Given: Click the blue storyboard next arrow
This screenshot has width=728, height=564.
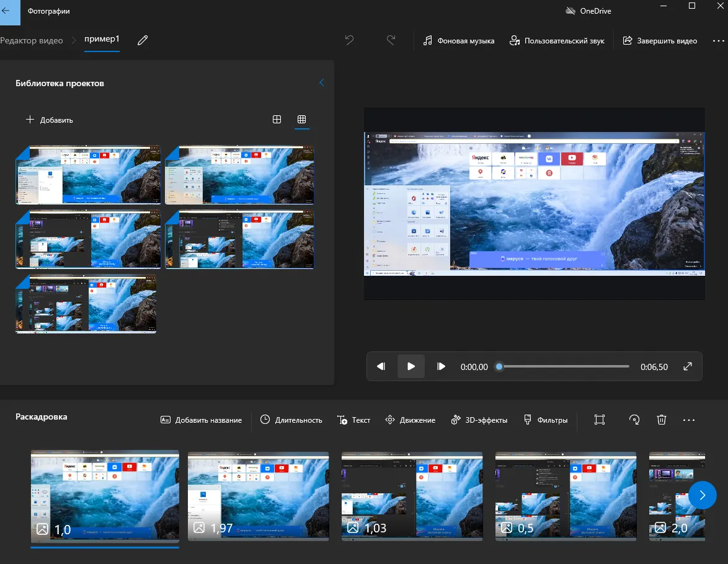Looking at the screenshot, I should 703,495.
